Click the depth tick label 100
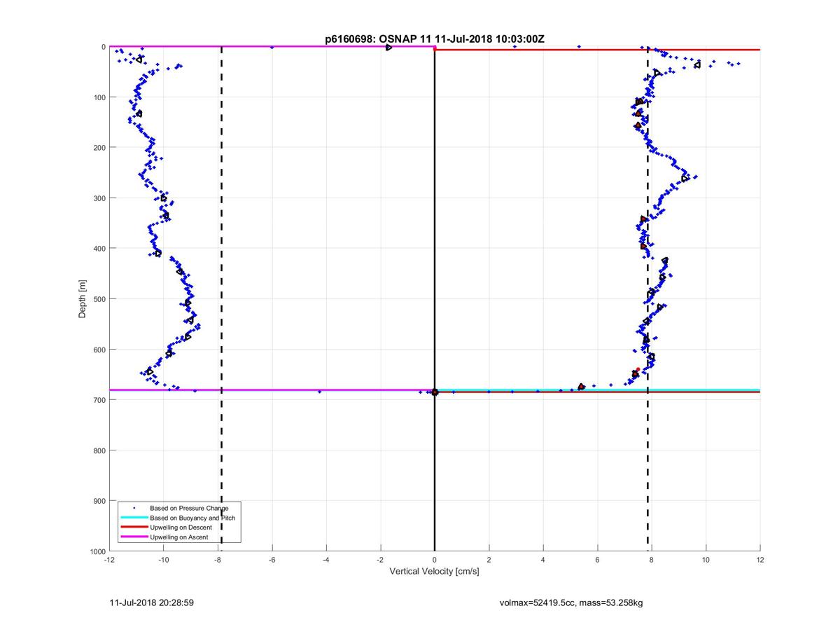The height and width of the screenshot is (620, 840). [99, 97]
